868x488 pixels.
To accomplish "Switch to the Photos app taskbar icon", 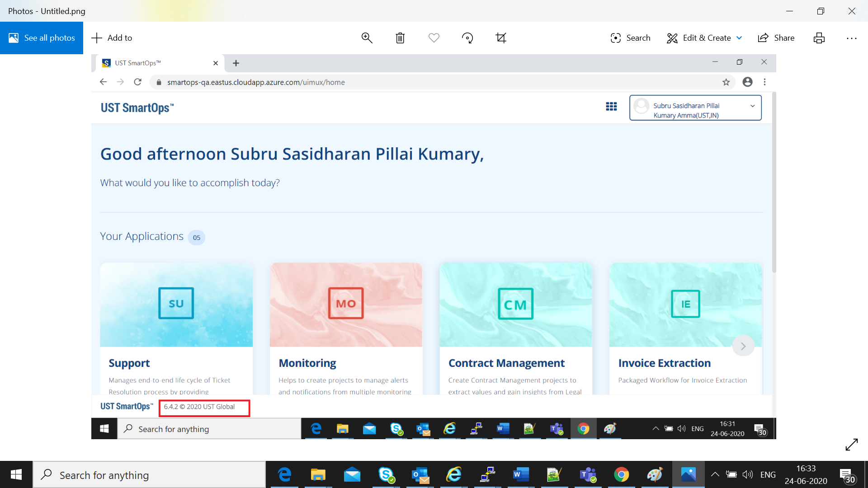I will 689,475.
